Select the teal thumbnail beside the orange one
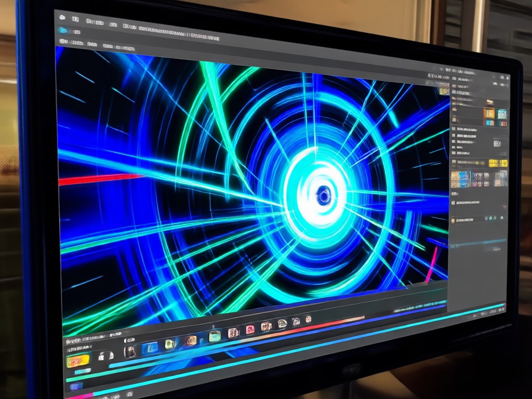 point(502,114)
